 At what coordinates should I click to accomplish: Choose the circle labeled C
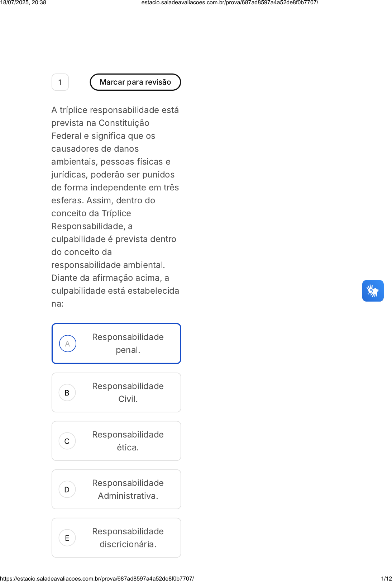tap(67, 441)
